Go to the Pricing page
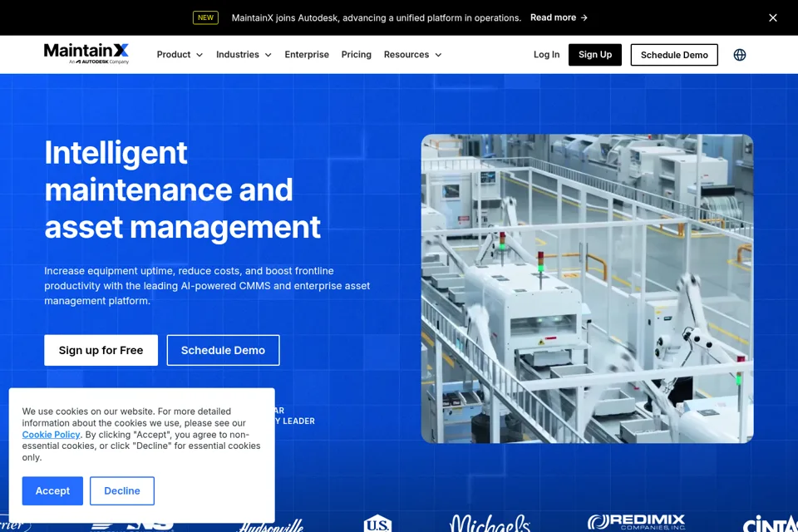The image size is (798, 532). [x=357, y=55]
